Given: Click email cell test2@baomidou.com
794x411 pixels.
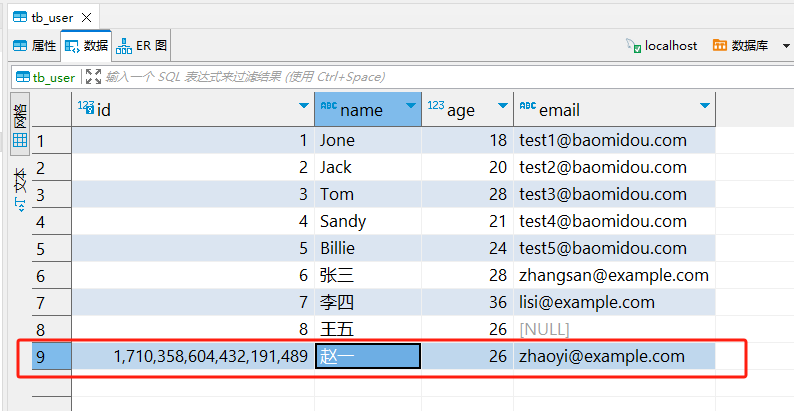Looking at the screenshot, I should [615, 167].
